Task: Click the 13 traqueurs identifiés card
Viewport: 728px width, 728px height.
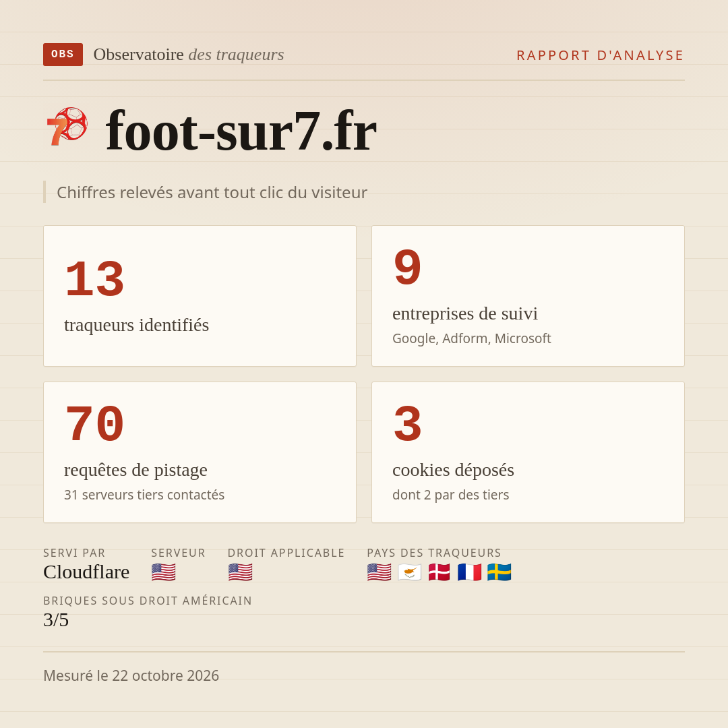Action: tap(200, 296)
